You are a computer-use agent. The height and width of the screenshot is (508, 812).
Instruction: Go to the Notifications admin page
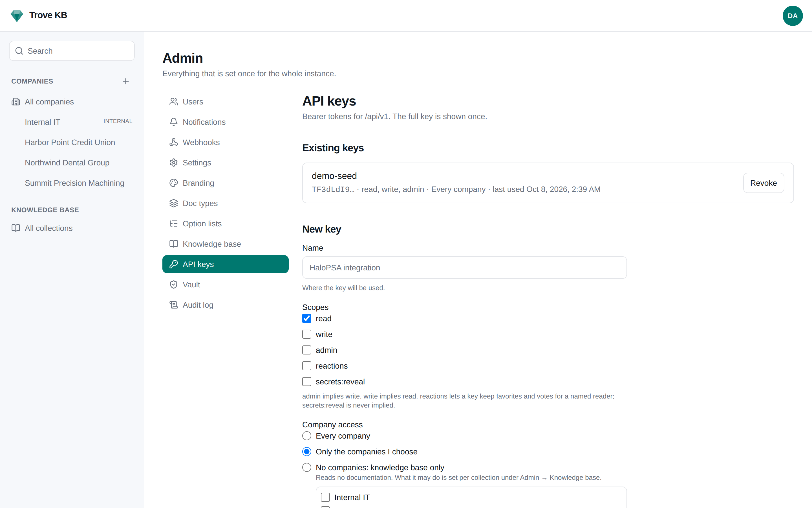tap(226, 122)
